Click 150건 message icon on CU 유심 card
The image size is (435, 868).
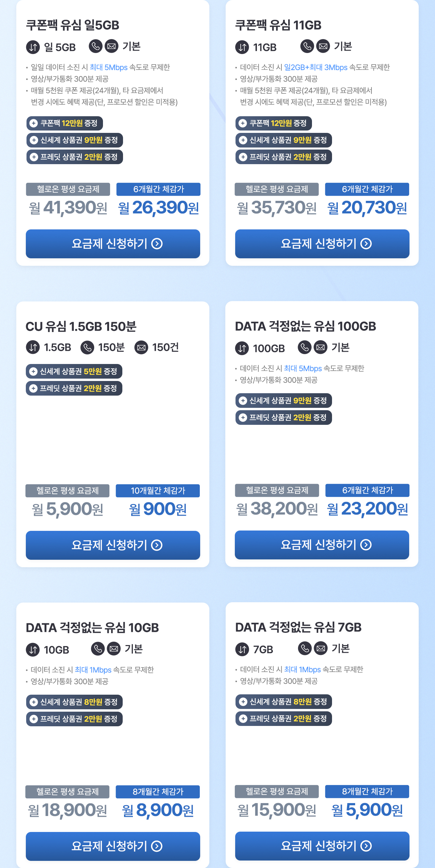point(141,347)
